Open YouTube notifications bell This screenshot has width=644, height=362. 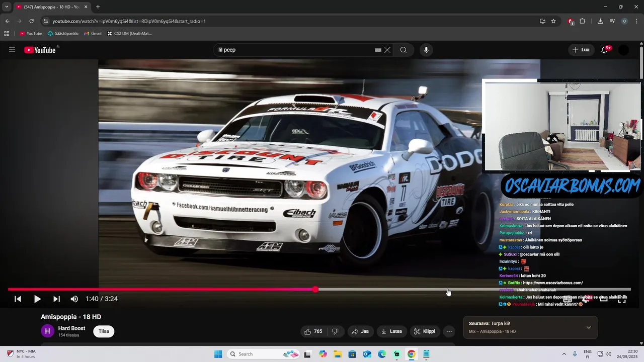click(x=605, y=50)
